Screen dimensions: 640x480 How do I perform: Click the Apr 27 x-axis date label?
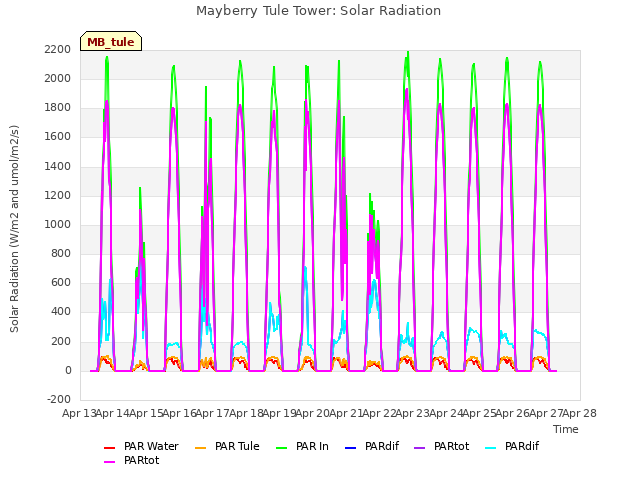point(546,413)
